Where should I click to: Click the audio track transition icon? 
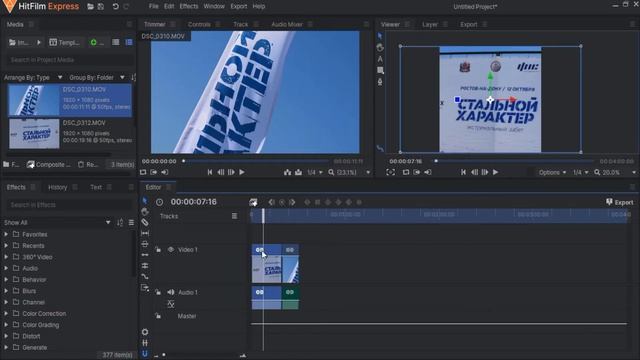[x=171, y=304]
